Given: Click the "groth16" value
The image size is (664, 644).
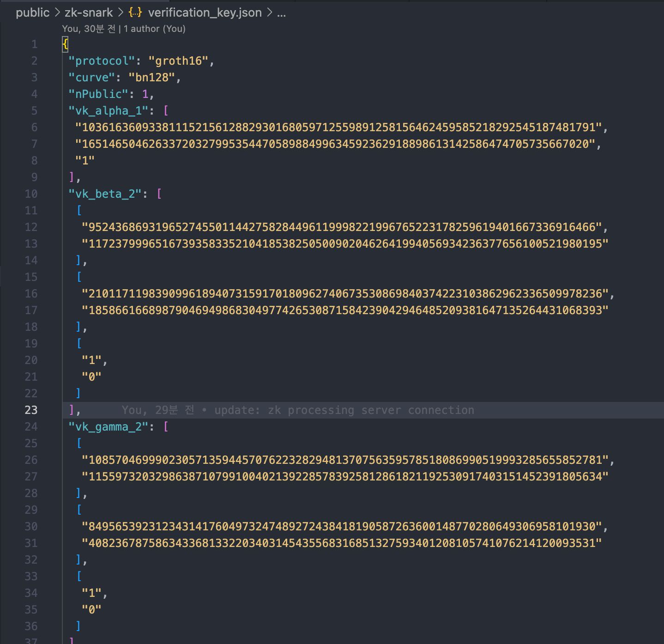Looking at the screenshot, I should click(x=178, y=61).
